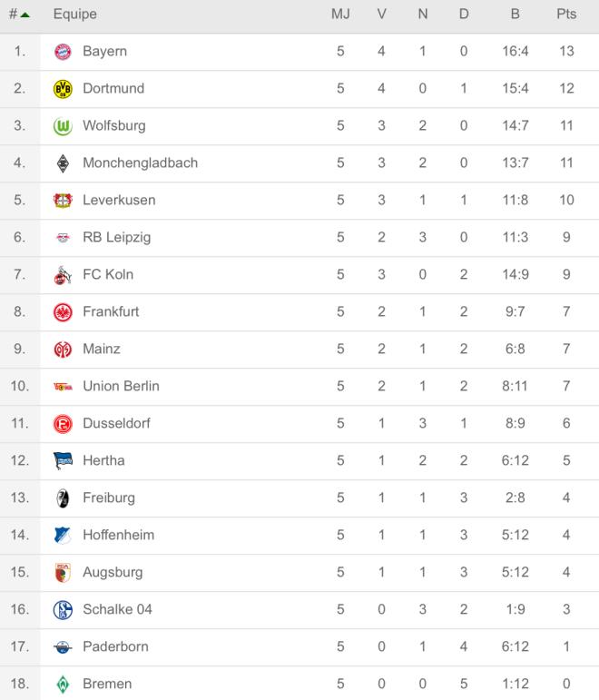Open the Union Berlin team link
The width and height of the screenshot is (599, 700).
tap(121, 387)
